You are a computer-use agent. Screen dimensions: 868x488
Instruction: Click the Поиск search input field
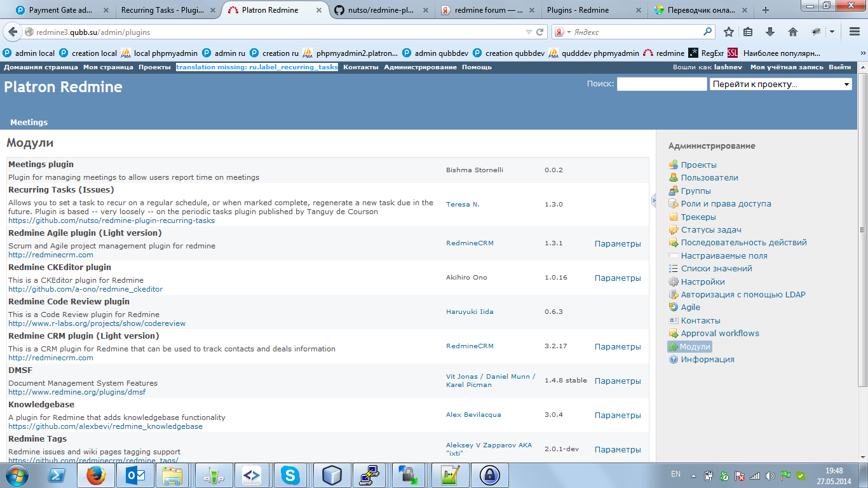point(661,84)
